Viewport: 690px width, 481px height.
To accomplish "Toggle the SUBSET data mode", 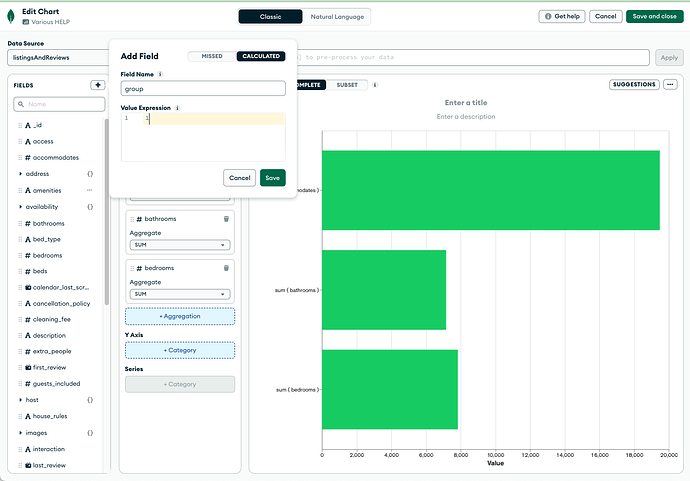I will [x=347, y=85].
